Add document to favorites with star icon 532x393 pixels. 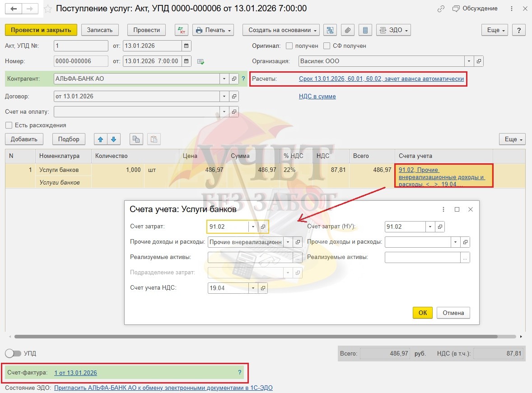(x=48, y=9)
